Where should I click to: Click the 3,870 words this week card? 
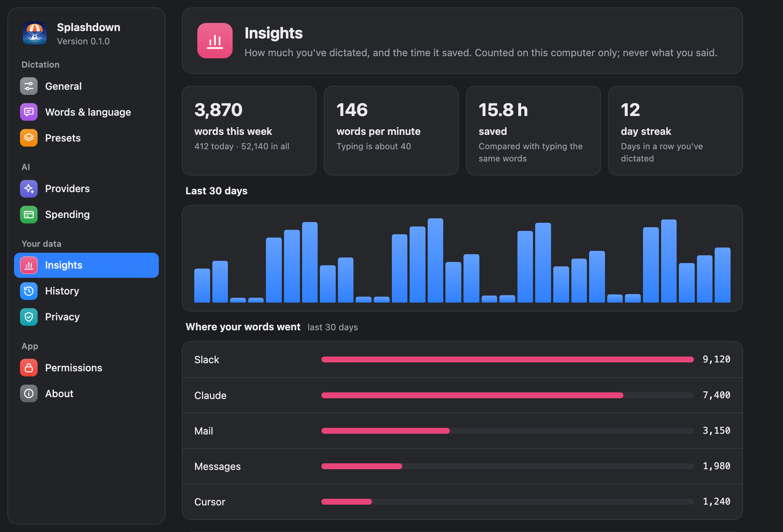pos(249,131)
